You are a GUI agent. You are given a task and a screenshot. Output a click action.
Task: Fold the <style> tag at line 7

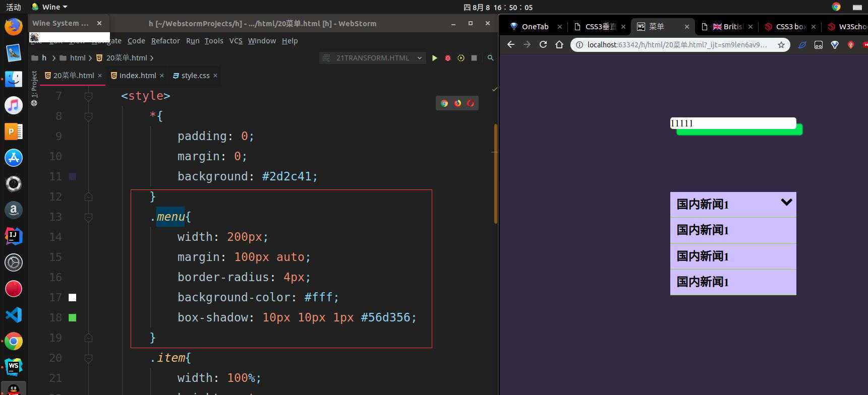[88, 96]
